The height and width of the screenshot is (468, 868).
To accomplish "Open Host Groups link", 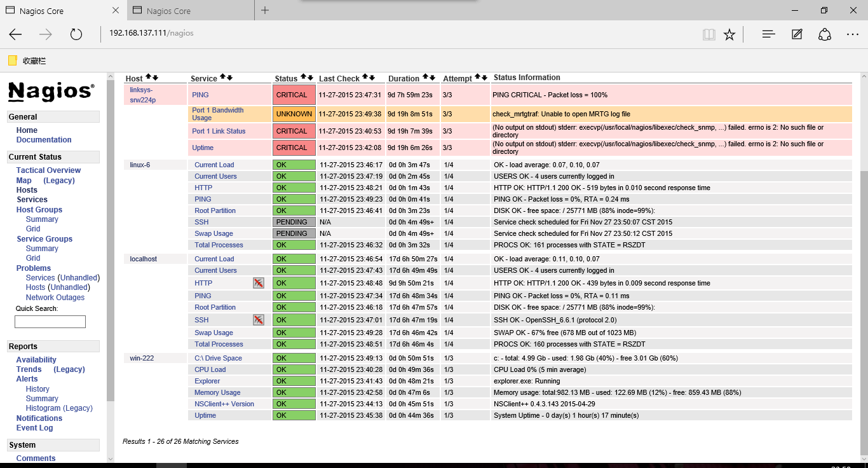I will tap(39, 210).
